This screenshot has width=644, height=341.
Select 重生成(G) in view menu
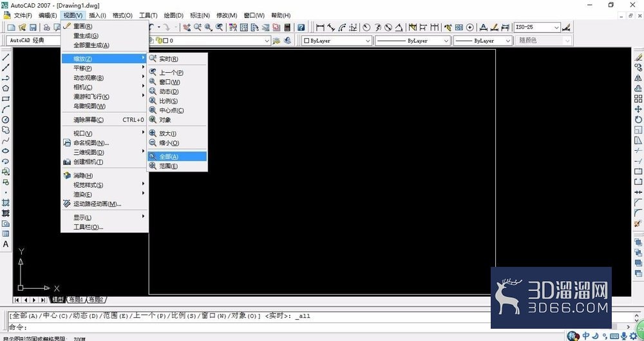tap(104, 36)
